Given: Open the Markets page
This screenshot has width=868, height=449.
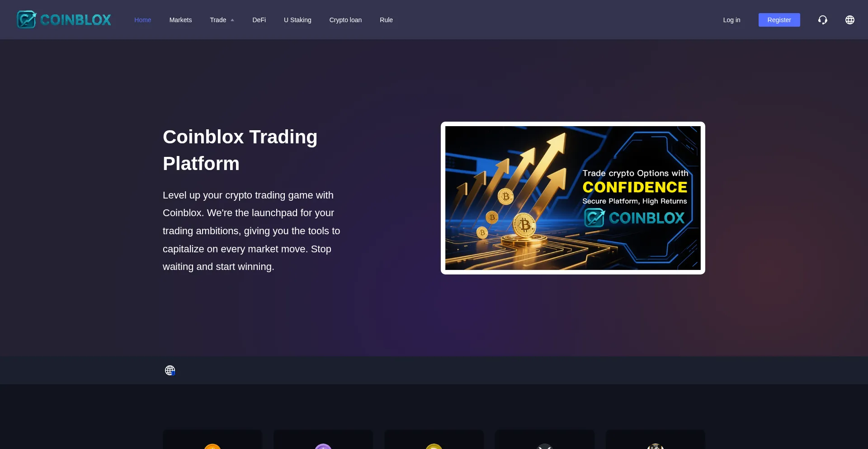Looking at the screenshot, I should click(x=180, y=20).
